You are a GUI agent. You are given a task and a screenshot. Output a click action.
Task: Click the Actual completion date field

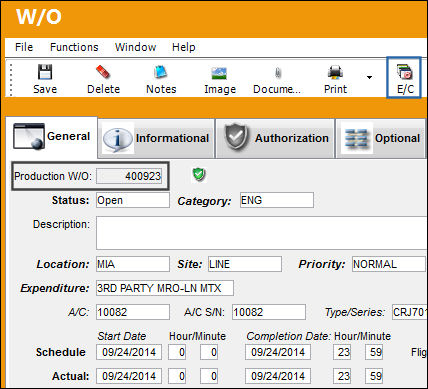coord(278,376)
